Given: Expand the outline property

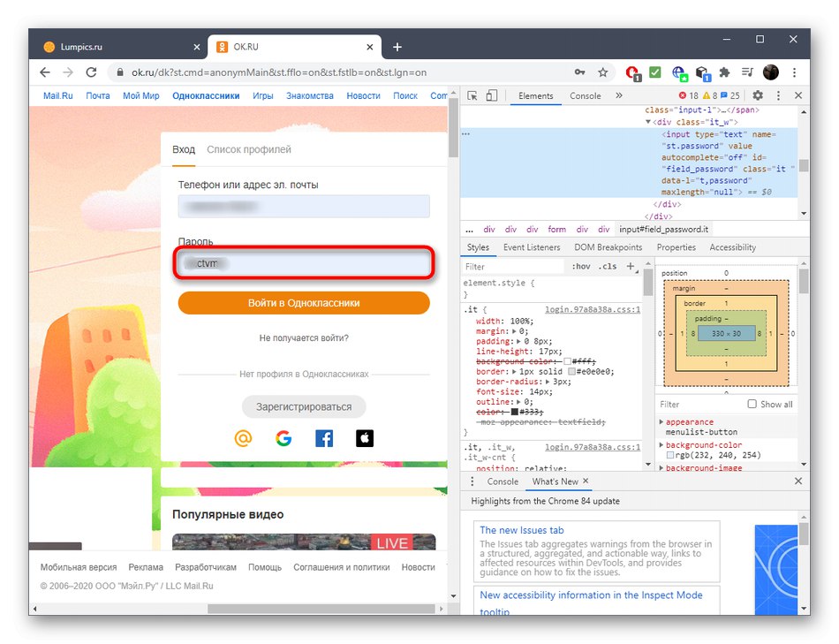Looking at the screenshot, I should tap(518, 402).
